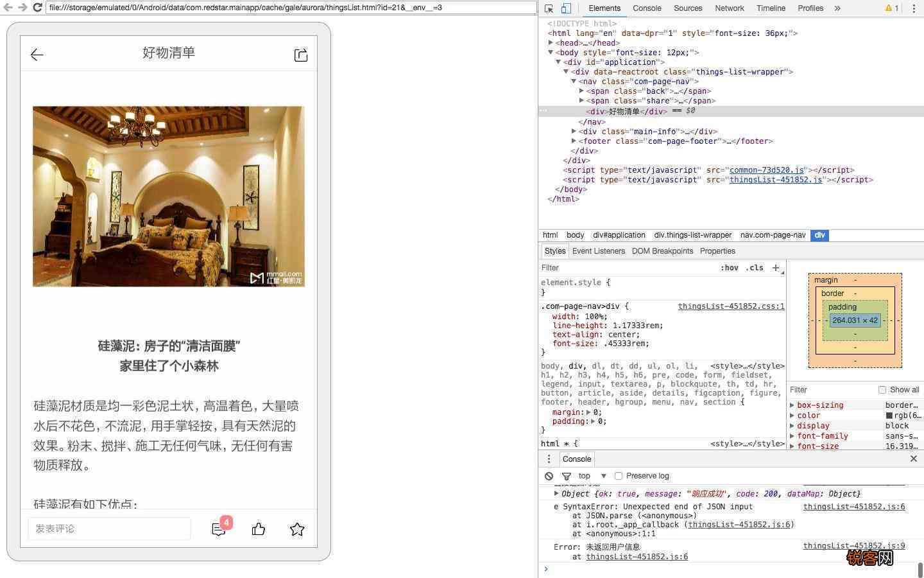Expand the span class back node
This screenshot has width=924, height=578.
click(581, 91)
